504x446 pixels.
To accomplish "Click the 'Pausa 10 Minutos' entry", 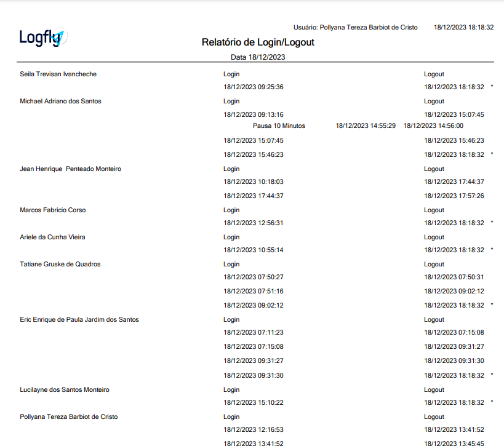I will 279,126.
